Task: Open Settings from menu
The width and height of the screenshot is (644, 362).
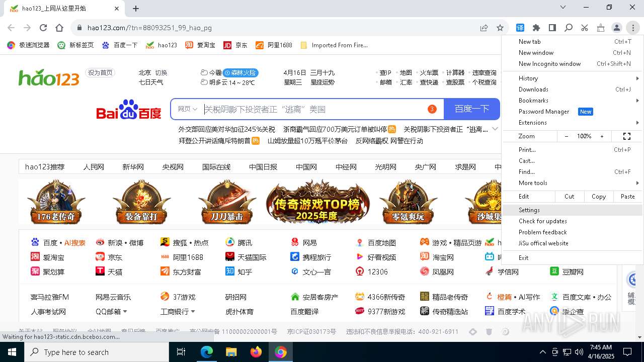Action: [573, 210]
